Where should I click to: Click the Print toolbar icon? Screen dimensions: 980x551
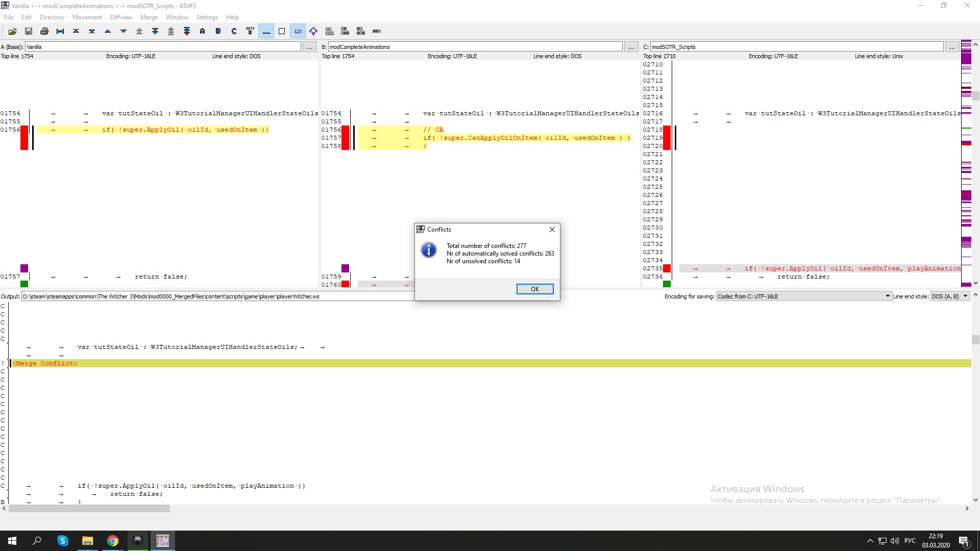tap(44, 31)
